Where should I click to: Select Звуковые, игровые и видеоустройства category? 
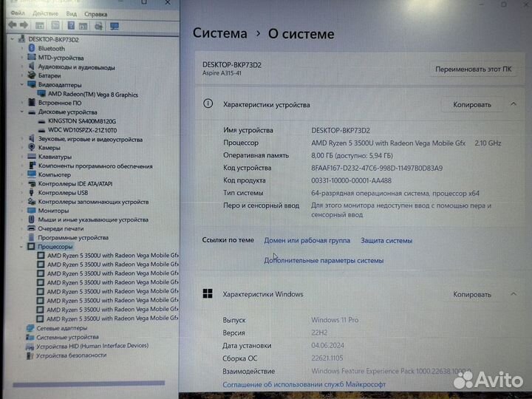point(90,140)
